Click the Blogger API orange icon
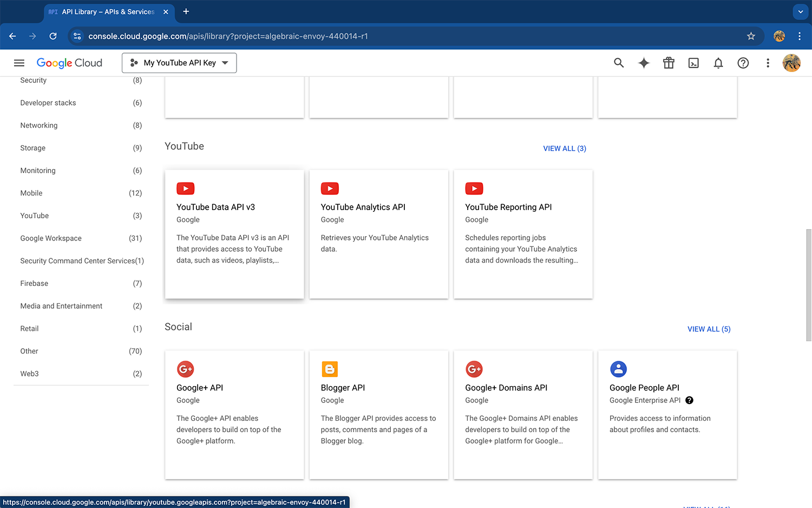The image size is (812, 508). point(330,369)
